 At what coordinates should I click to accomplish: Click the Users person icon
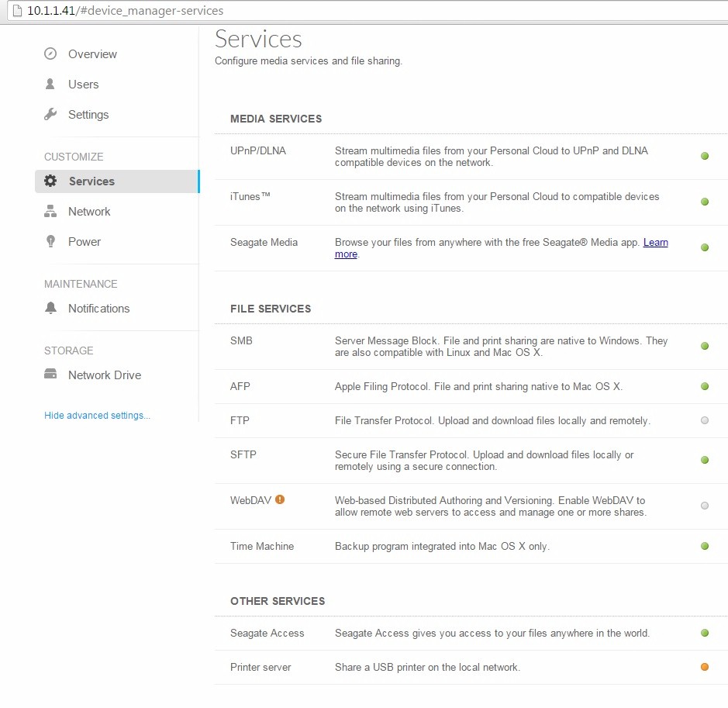pos(50,84)
